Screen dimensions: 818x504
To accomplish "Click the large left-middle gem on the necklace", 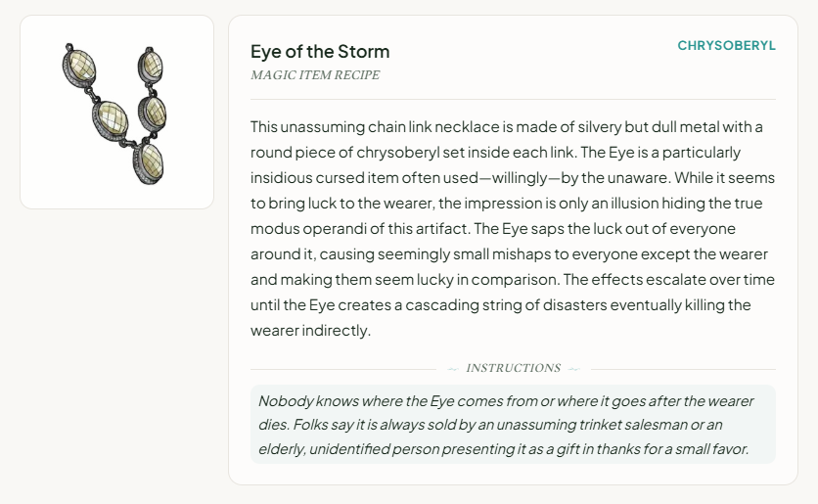I will coord(111,121).
